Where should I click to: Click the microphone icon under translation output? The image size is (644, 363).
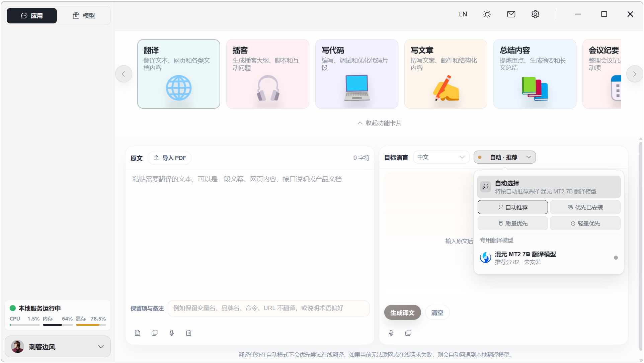coord(391,333)
